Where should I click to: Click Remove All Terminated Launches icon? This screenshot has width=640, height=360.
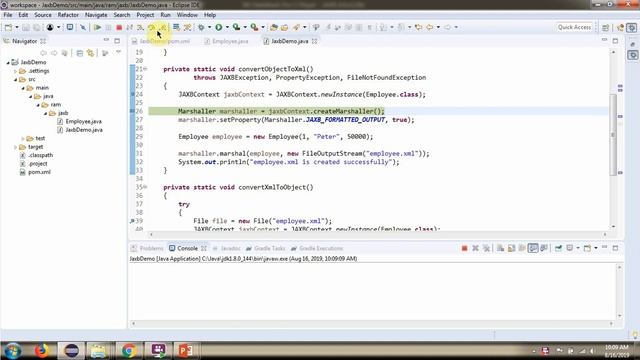486,248
